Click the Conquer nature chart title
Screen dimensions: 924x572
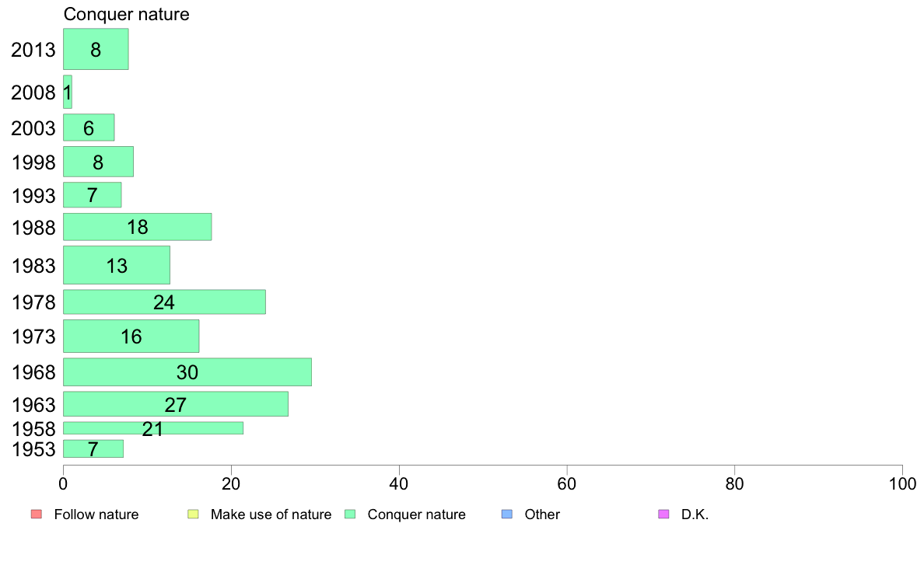(x=127, y=14)
